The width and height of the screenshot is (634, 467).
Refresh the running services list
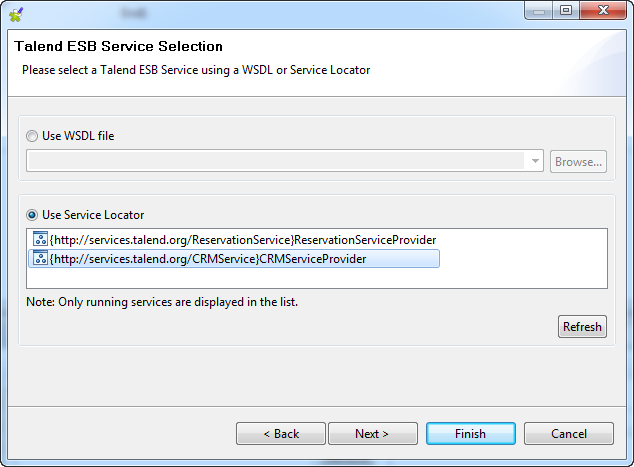coord(582,326)
